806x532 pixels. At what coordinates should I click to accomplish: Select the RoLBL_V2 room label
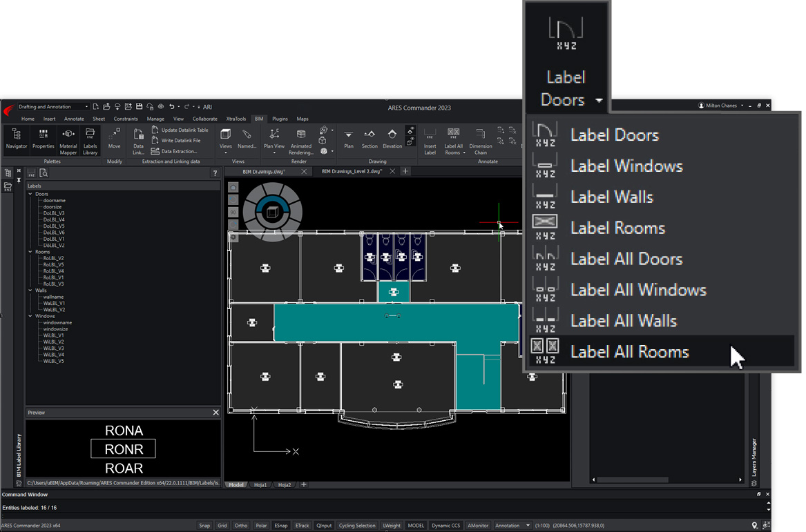tap(53, 258)
